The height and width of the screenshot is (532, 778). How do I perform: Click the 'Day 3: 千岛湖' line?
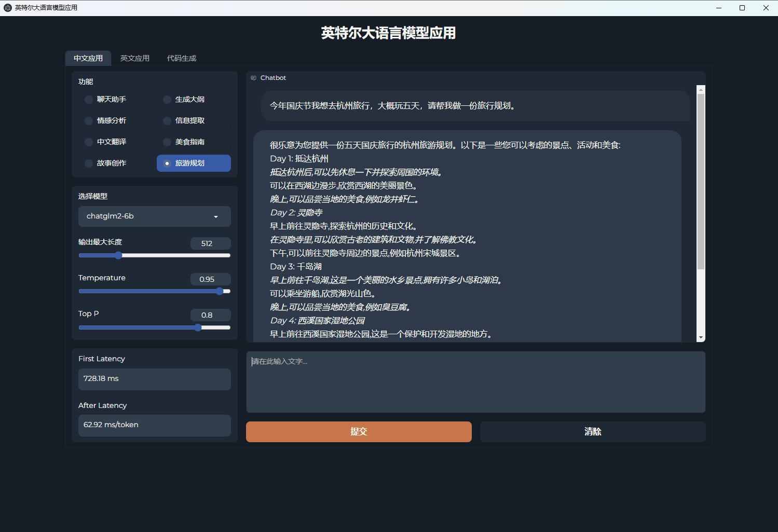click(x=296, y=267)
